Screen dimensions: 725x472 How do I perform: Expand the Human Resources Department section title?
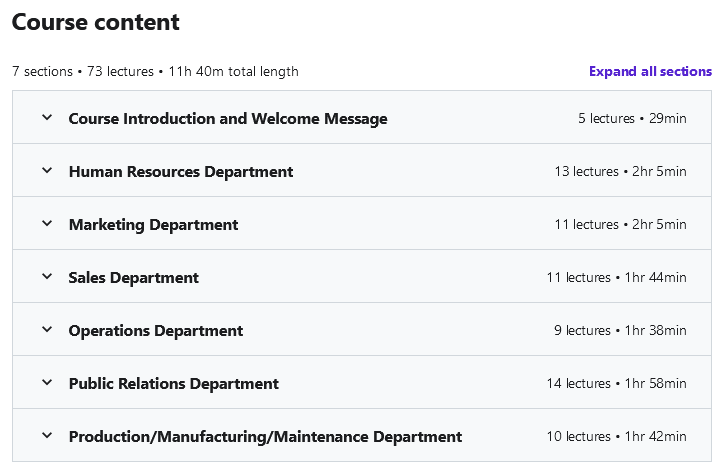[x=181, y=172]
